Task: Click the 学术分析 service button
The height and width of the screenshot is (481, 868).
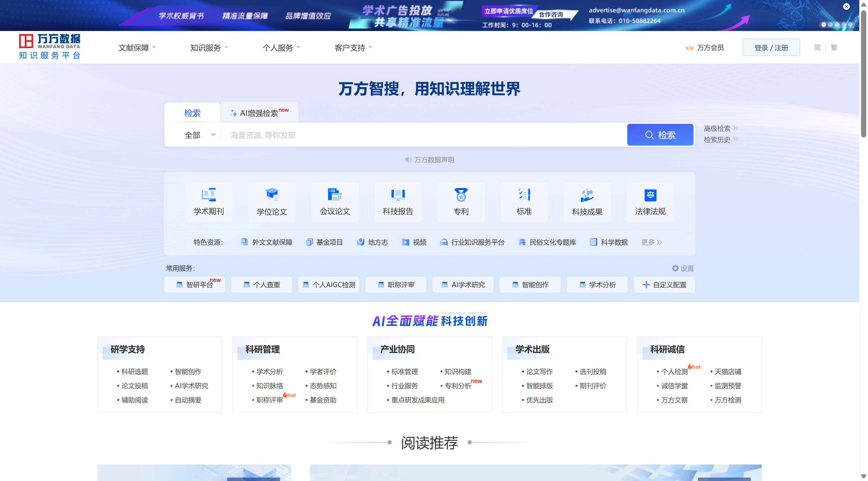Action: click(597, 284)
